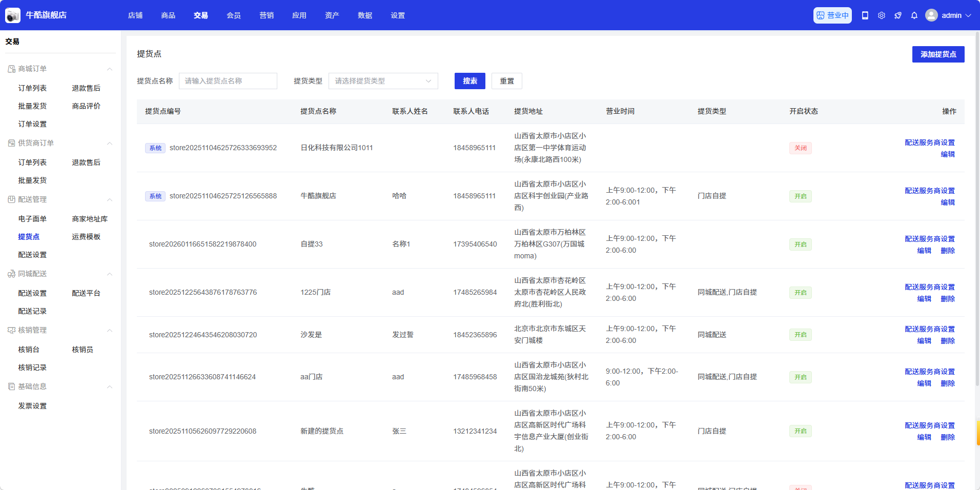Switch to the 营销 top menu
The height and width of the screenshot is (490, 980).
point(267,15)
